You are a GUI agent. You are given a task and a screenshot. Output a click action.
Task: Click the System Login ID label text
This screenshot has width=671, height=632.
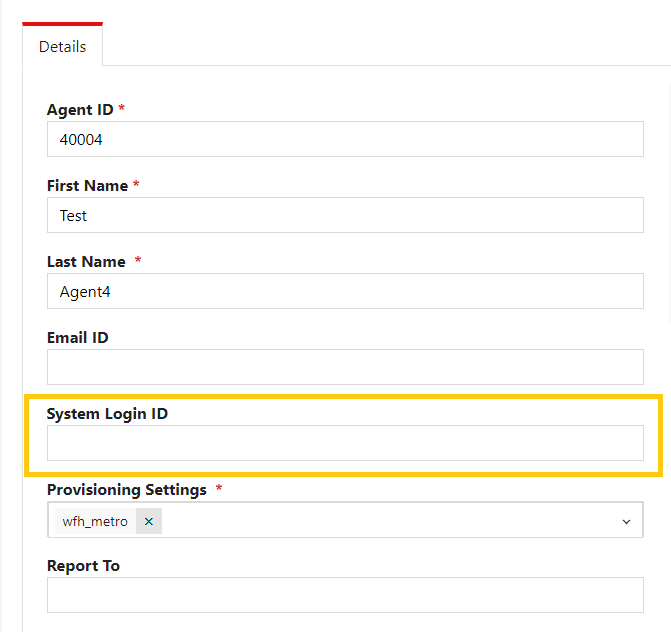click(x=107, y=414)
